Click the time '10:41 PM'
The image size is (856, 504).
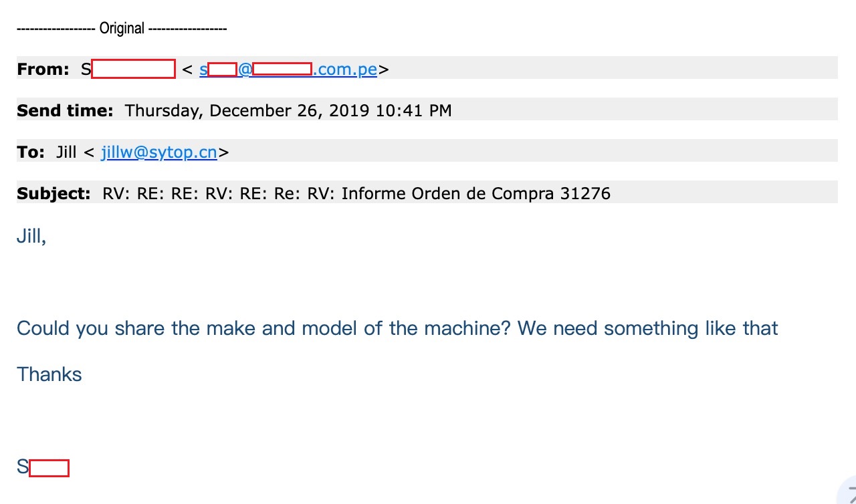click(414, 110)
